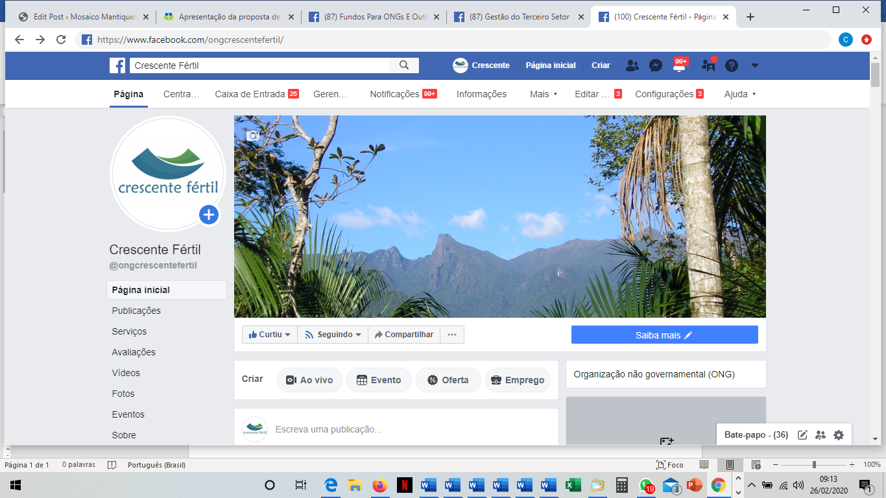Expand the Ajuda dropdown
The image size is (886, 498).
(x=740, y=94)
